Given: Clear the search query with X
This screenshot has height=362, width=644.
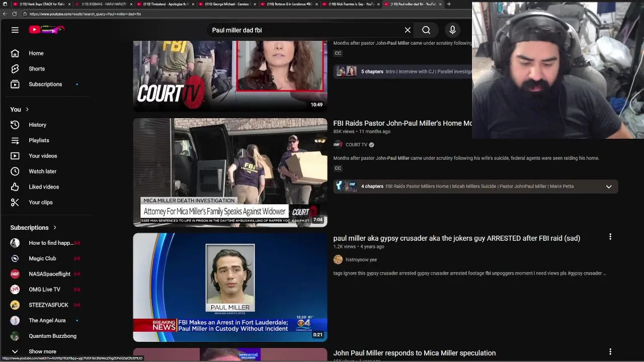Looking at the screenshot, I should [408, 30].
